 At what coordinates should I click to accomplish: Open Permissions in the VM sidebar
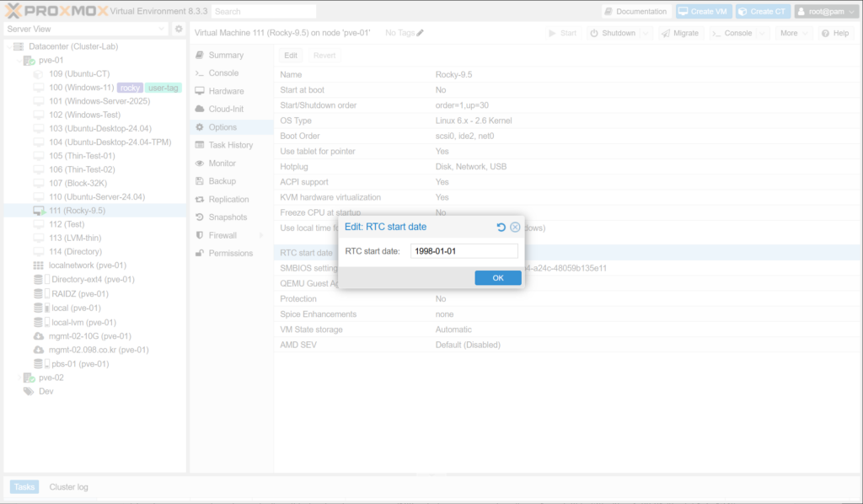coord(230,253)
